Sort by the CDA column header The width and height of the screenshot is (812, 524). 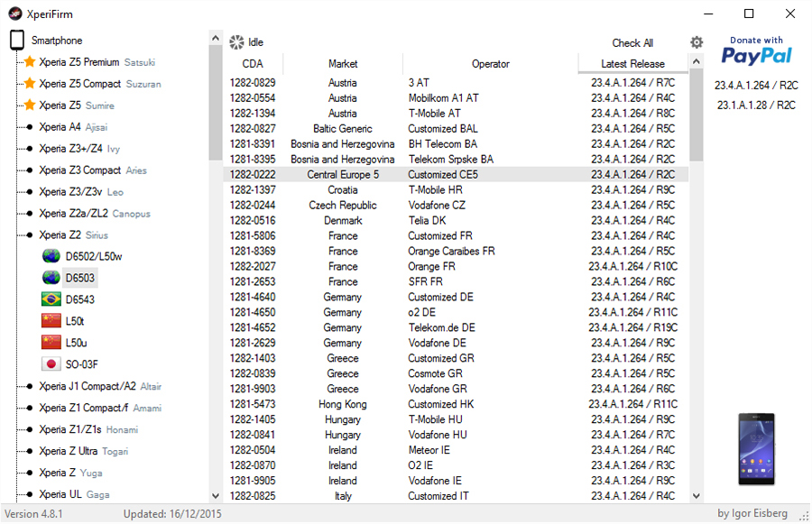tap(253, 64)
